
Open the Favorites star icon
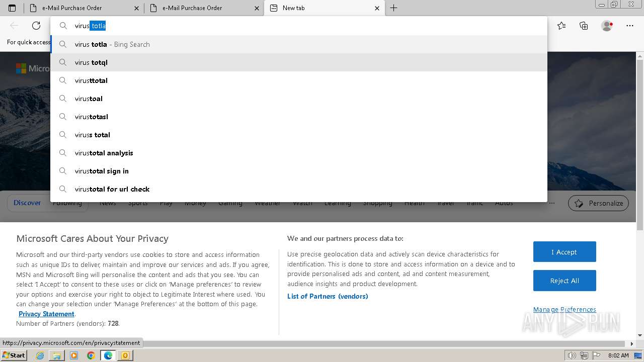coord(561,26)
